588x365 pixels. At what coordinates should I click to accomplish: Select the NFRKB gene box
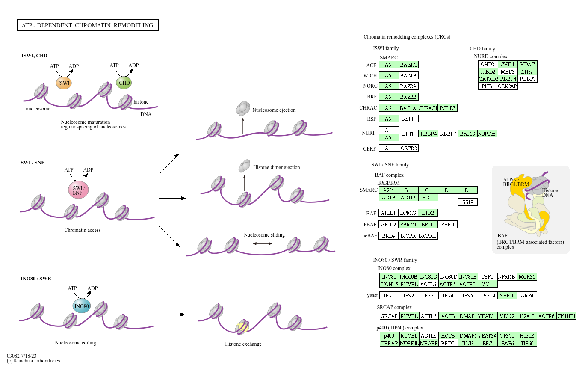(x=507, y=277)
